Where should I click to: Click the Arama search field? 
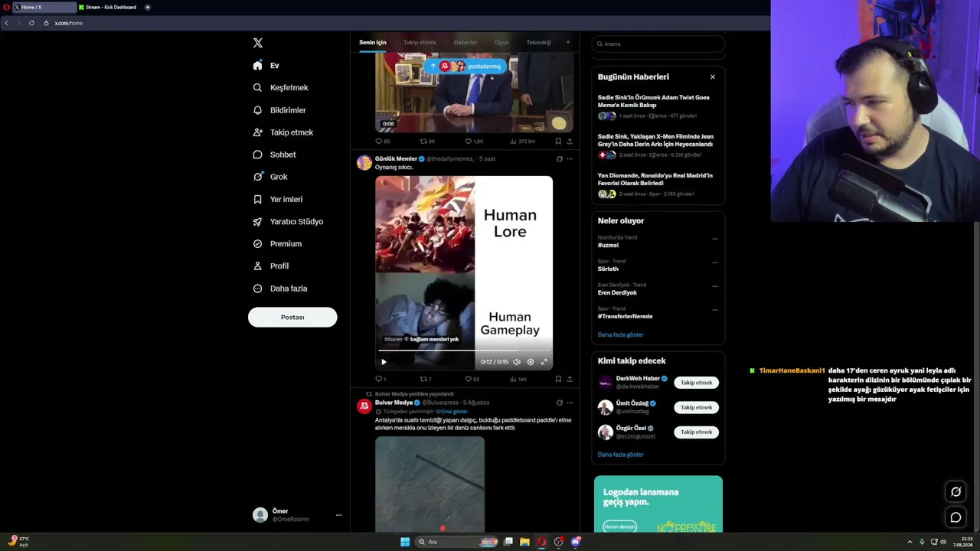(658, 44)
